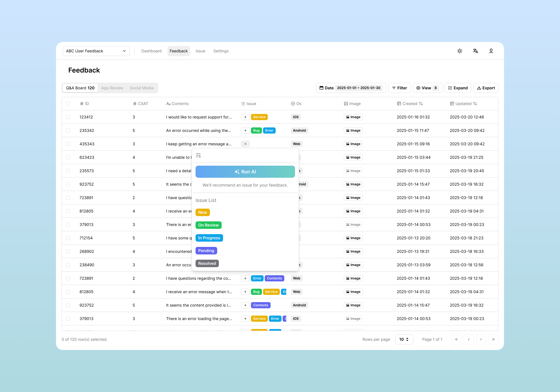This screenshot has height=392, width=560.
Task: Sort by Created column arrows
Action: coord(421,104)
